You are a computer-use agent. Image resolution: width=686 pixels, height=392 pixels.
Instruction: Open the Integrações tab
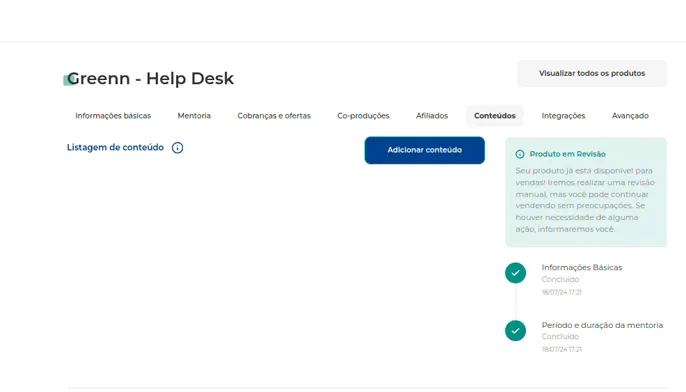(x=563, y=116)
